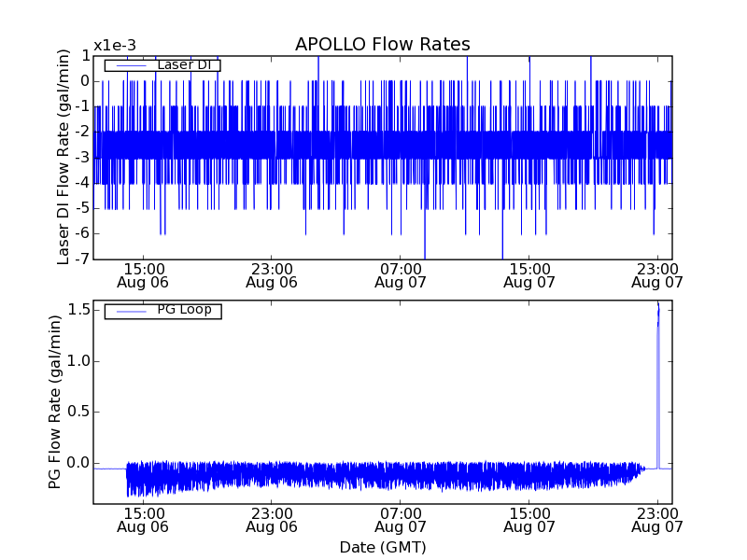Click "23:00 Aug 06" tick under Laser DI plot
This screenshot has height=560, width=747.
coord(272,276)
